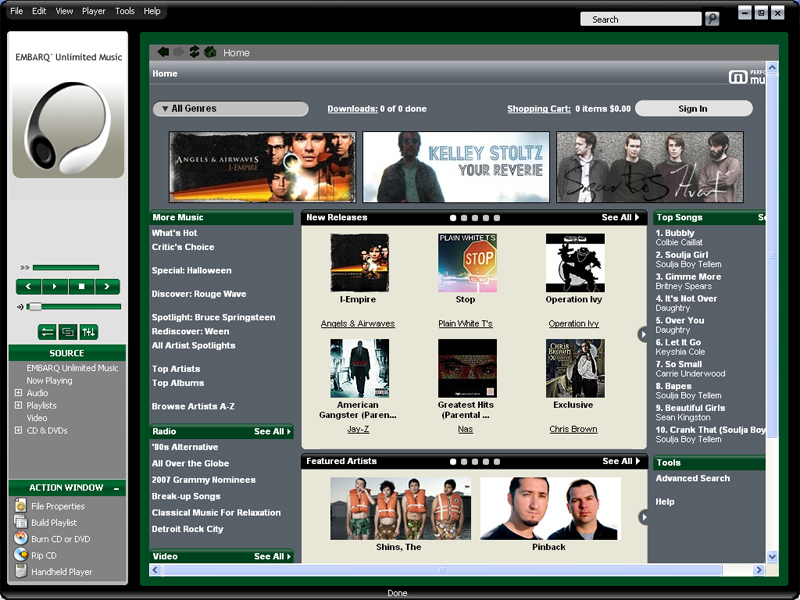Click the search magnifier button
Image resolution: width=800 pixels, height=600 pixels.
712,19
